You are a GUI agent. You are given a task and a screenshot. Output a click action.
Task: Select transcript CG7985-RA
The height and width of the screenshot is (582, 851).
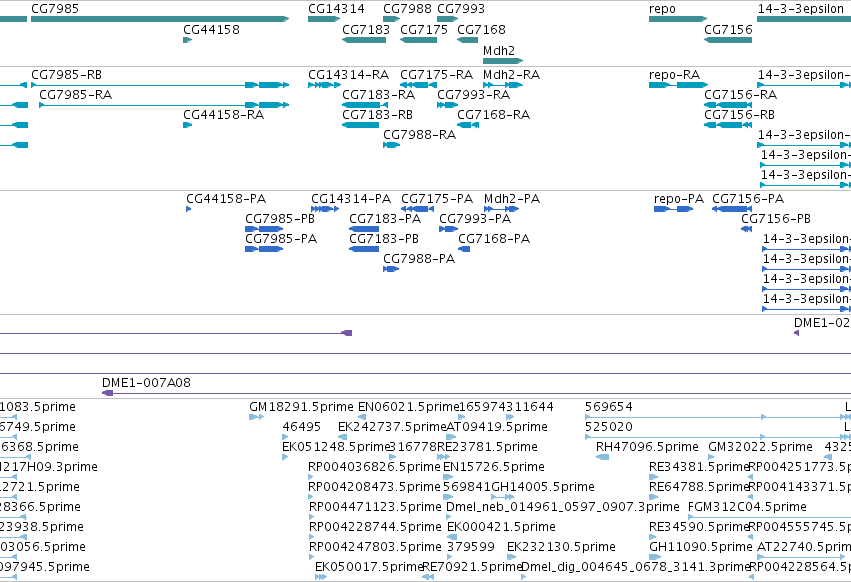[164, 105]
